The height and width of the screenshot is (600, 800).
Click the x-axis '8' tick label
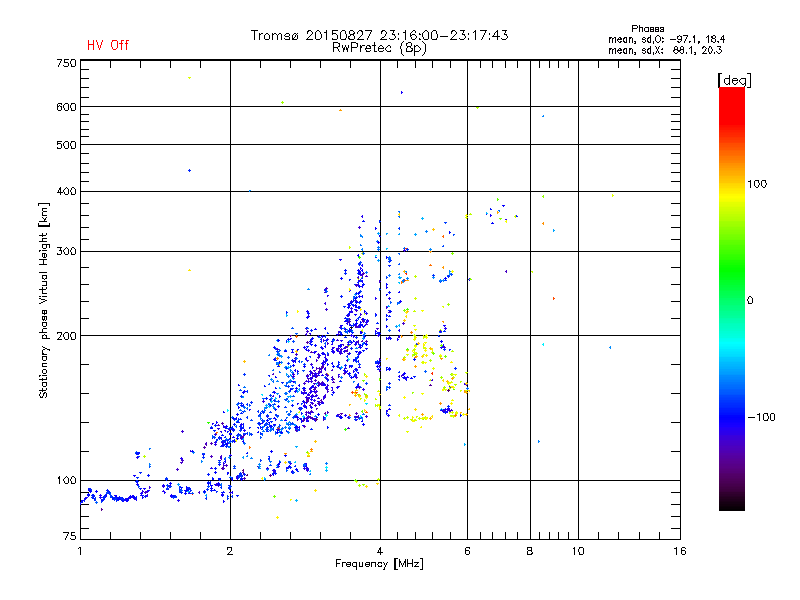530,551
